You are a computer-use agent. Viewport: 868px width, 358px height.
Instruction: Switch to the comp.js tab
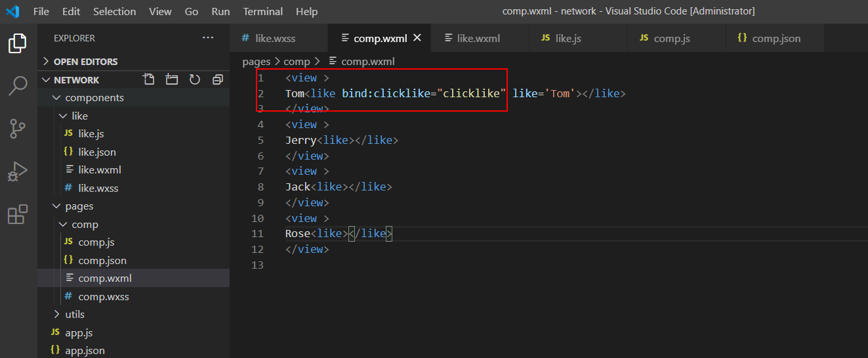tap(676, 38)
